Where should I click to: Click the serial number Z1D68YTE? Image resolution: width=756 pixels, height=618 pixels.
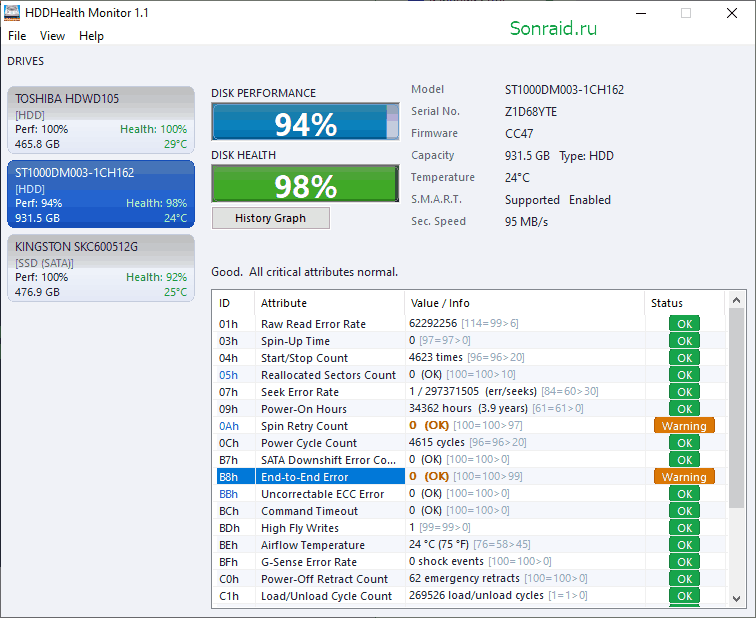(x=531, y=112)
